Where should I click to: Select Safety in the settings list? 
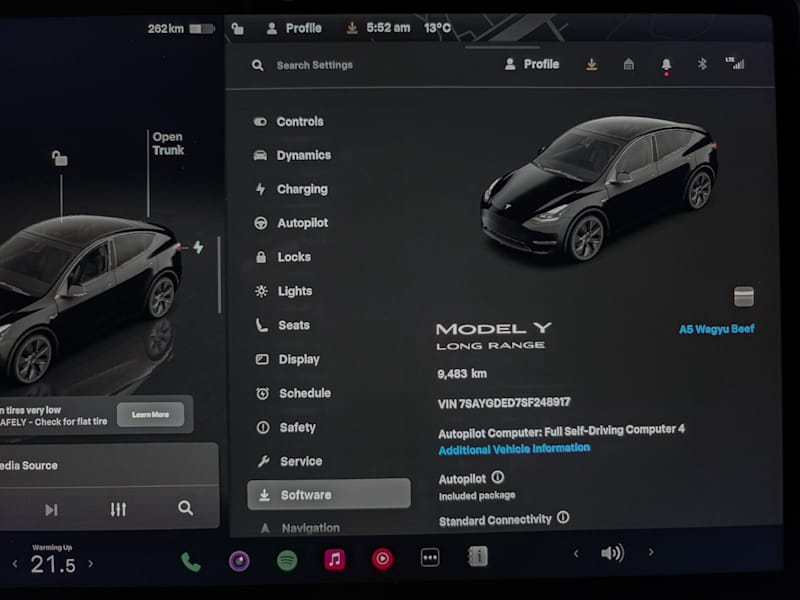[x=286, y=428]
